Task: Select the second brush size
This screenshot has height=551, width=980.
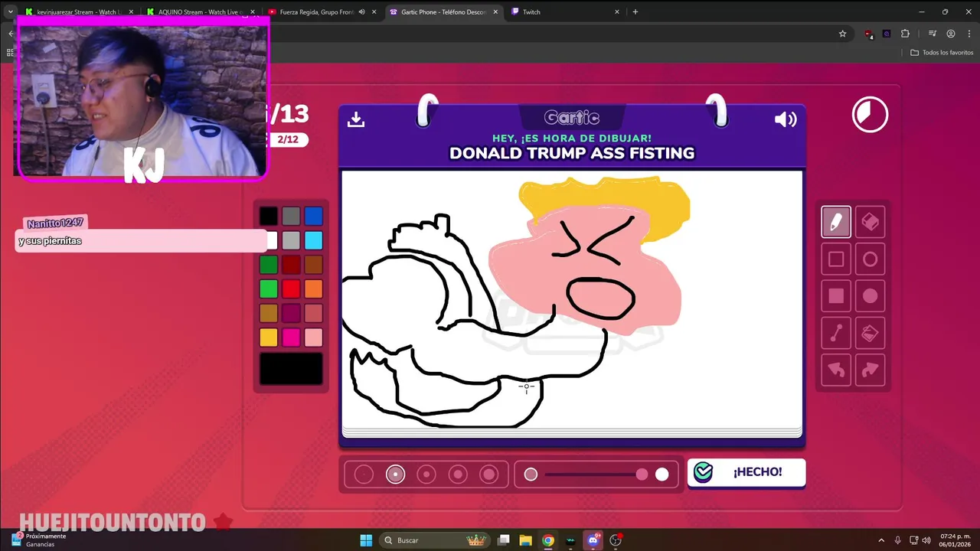Action: tap(395, 474)
